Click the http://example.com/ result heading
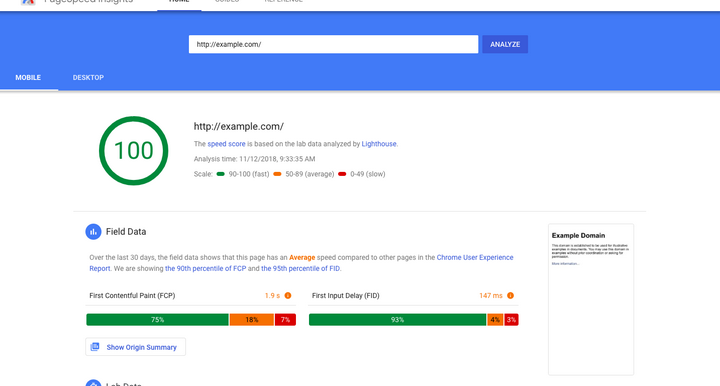The image size is (720, 386). pyautogui.click(x=239, y=126)
